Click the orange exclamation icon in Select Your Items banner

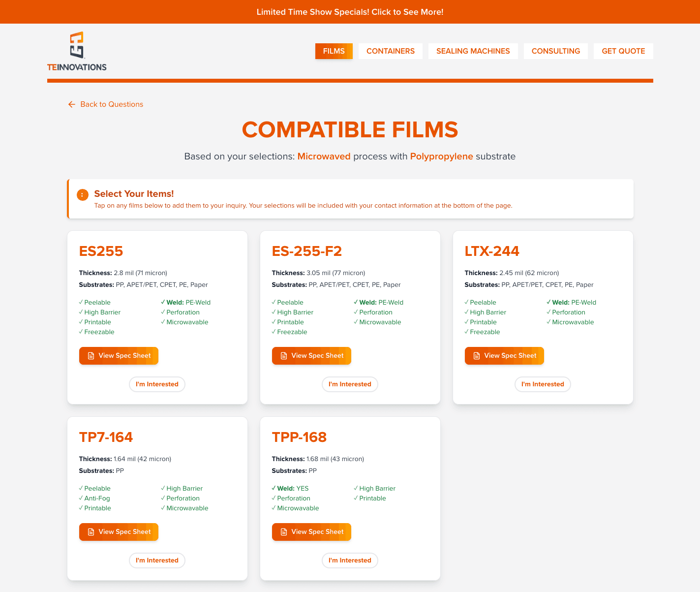click(82, 194)
